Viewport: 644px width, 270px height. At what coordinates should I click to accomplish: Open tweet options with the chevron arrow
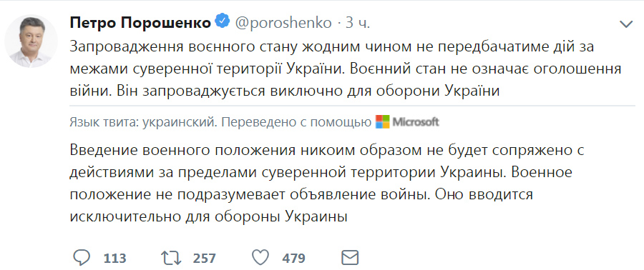(626, 24)
